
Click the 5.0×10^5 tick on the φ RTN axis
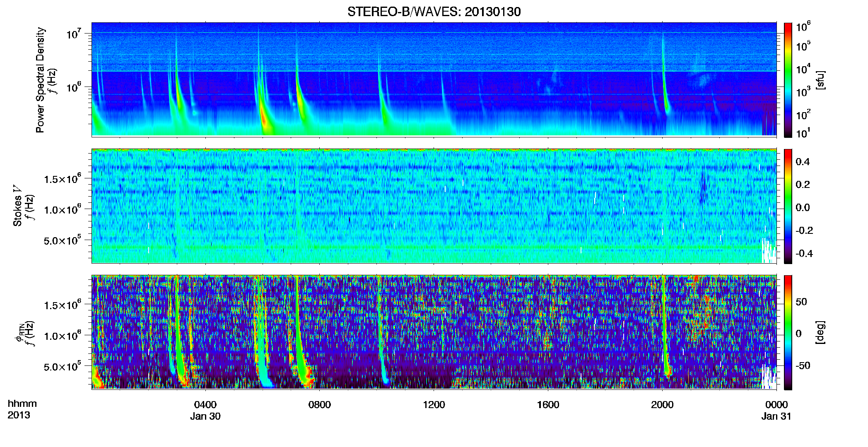click(63, 367)
